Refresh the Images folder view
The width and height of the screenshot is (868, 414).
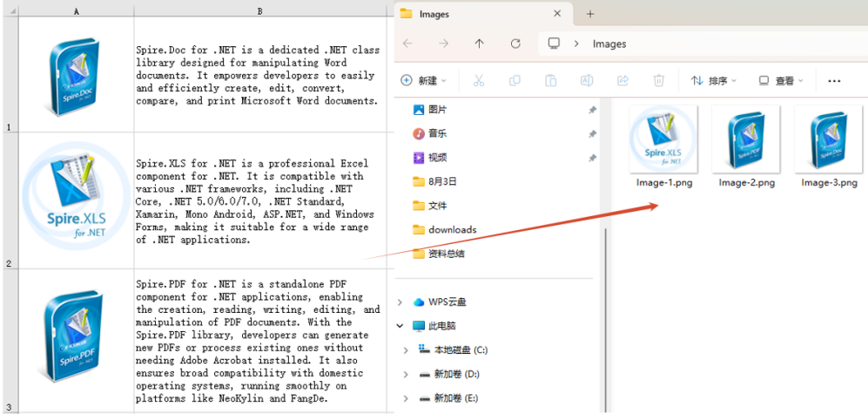[515, 44]
